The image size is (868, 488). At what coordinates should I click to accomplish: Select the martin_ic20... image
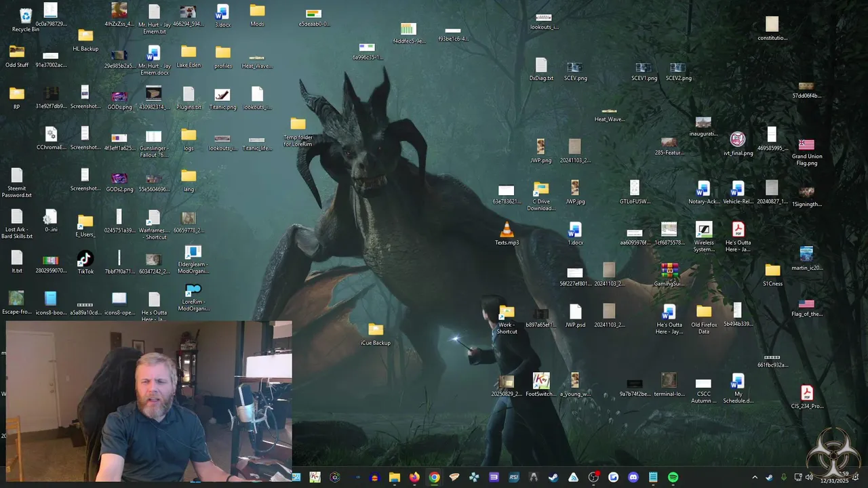tap(807, 258)
